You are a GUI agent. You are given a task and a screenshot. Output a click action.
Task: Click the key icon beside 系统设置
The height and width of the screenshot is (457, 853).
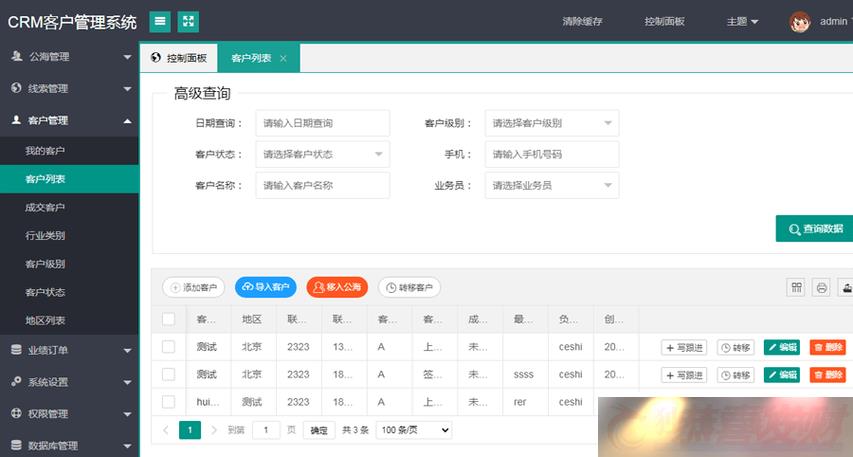pos(17,381)
